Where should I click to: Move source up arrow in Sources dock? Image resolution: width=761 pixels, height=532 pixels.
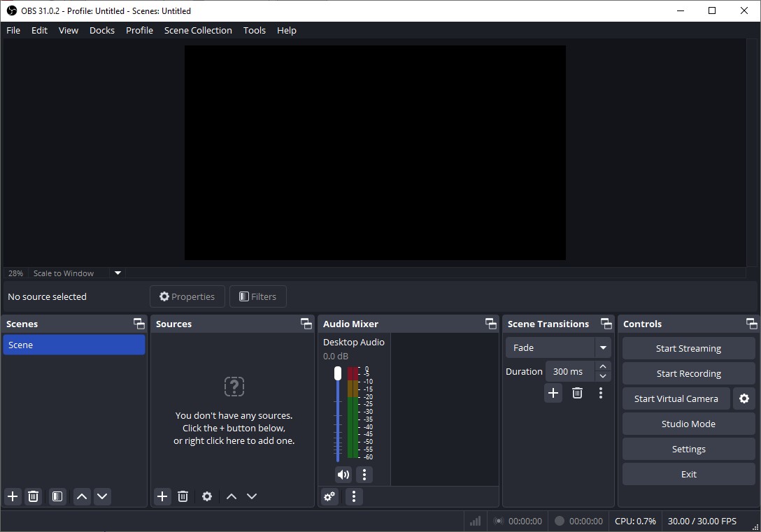coord(232,496)
